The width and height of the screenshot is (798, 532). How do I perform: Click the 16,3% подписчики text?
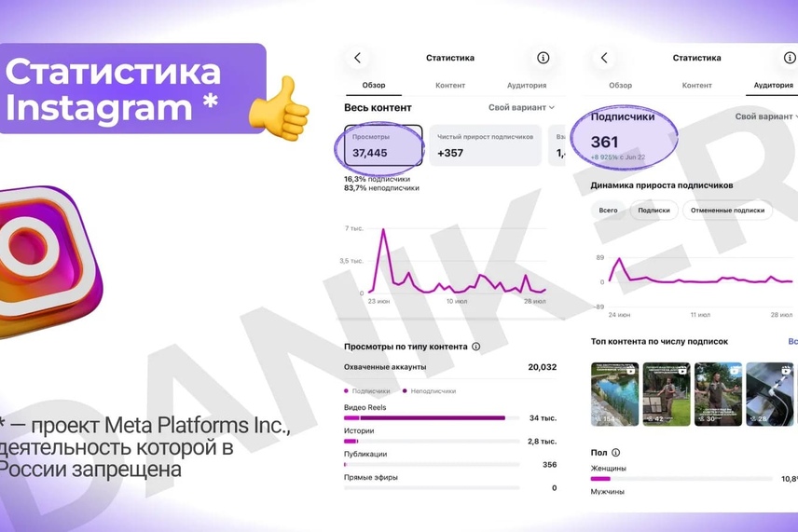click(378, 179)
